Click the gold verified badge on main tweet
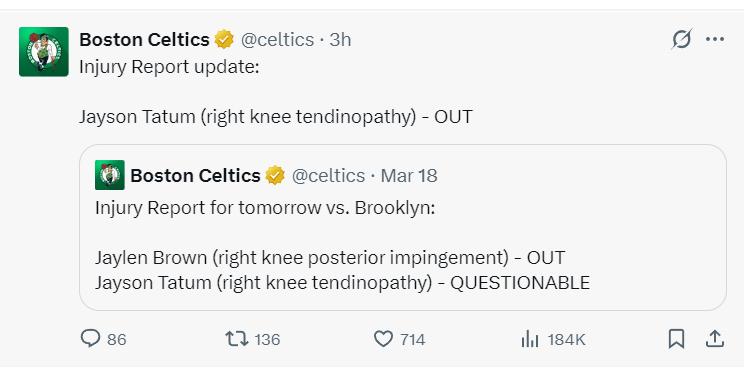Screen dimensions: 744x370 click(224, 39)
